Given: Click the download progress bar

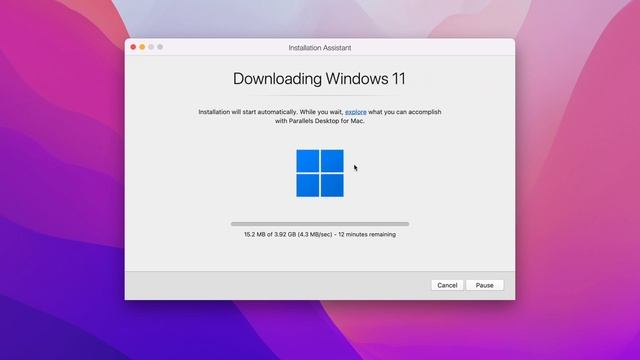Looking at the screenshot, I should (x=320, y=224).
